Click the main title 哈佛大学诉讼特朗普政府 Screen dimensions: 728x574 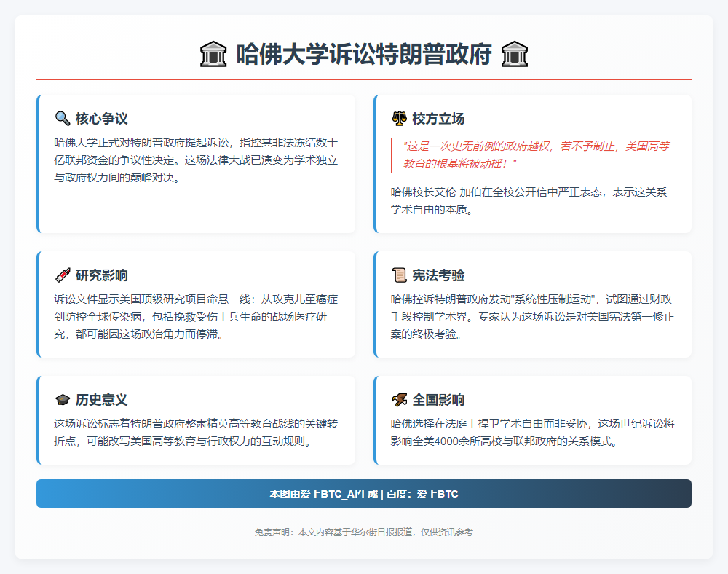[364, 54]
